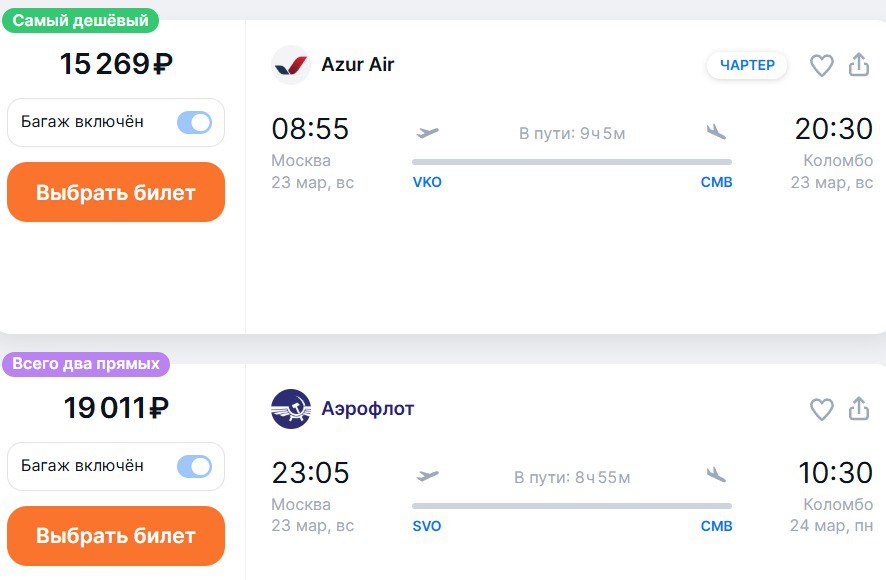Favorite the Аэрофлот flight heart icon

pyautogui.click(x=822, y=409)
